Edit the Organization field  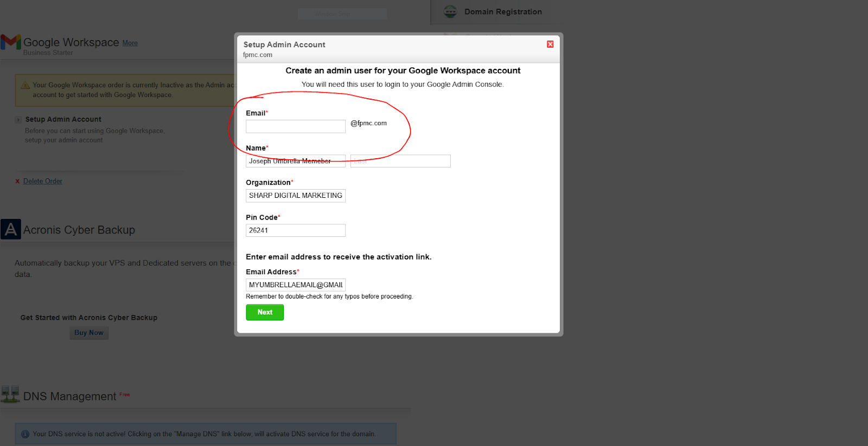click(x=296, y=196)
